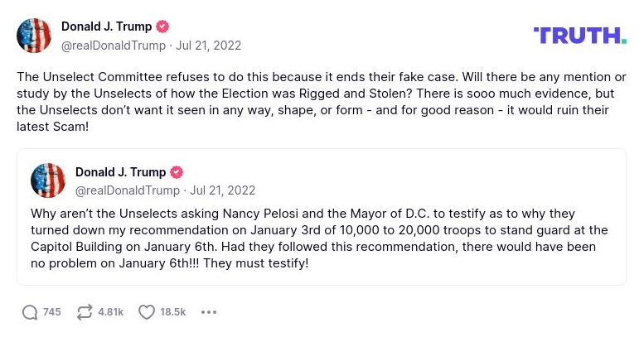Image resolution: width=644 pixels, height=337 pixels.
Task: Click the ReTruth arrows icon
Action: tap(85, 312)
